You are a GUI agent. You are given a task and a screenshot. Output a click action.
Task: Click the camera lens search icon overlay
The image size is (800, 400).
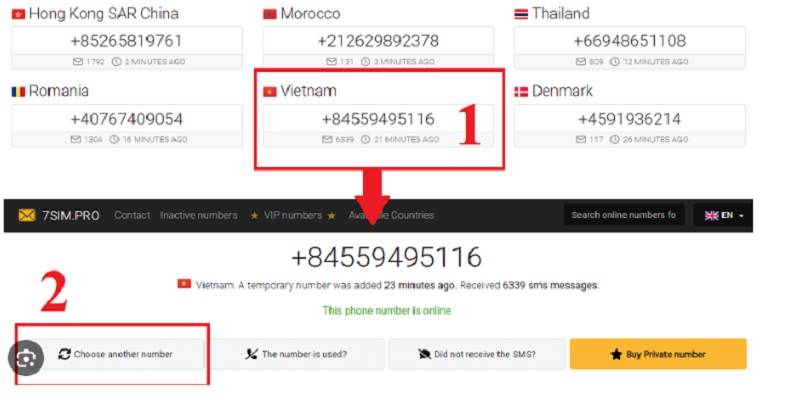click(26, 358)
